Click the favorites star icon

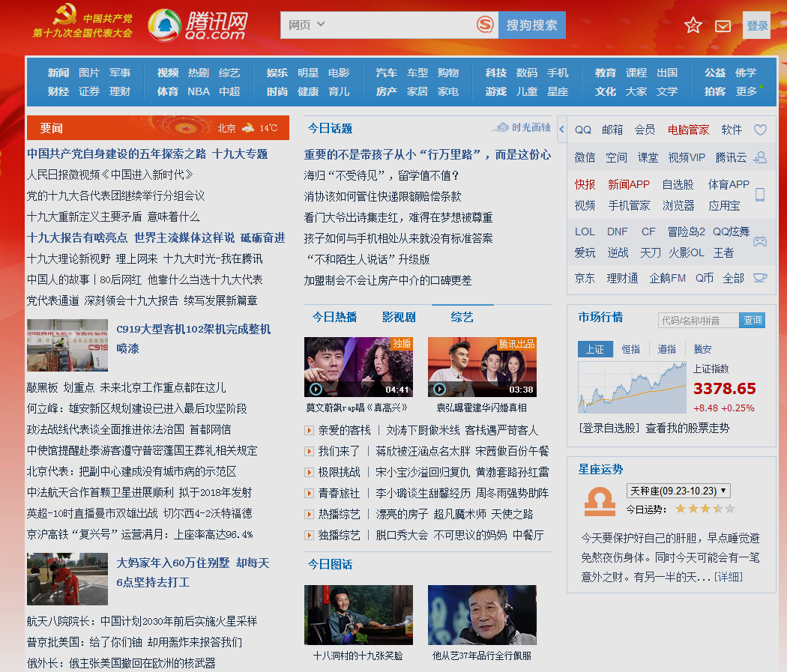tap(693, 25)
